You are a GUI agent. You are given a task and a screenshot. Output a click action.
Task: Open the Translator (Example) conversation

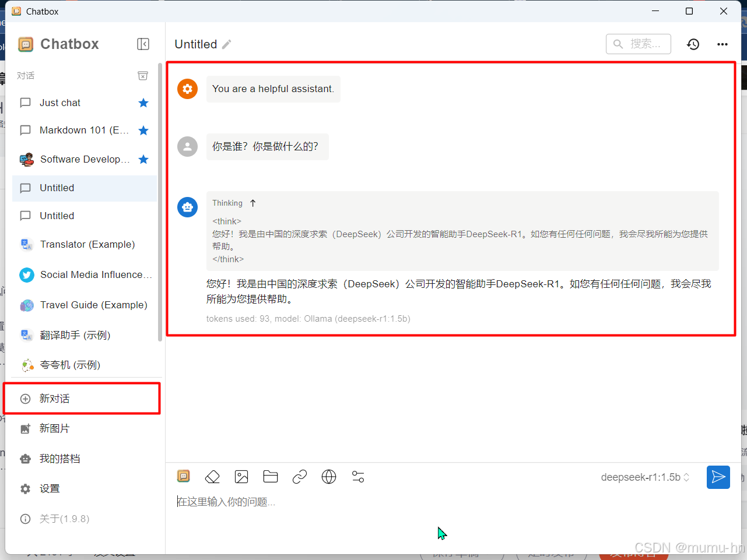[x=85, y=245]
